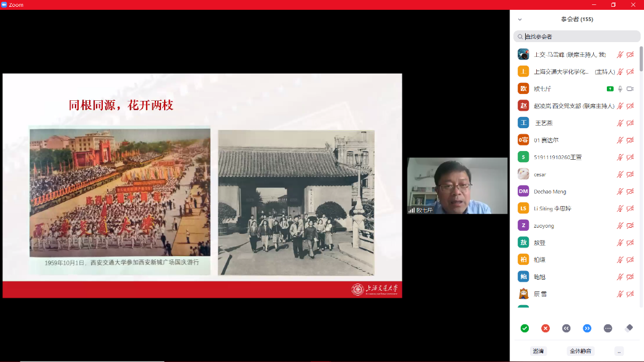Open the More reactions ellipsis icon
Viewport: 644px width, 362px height.
[x=608, y=328]
